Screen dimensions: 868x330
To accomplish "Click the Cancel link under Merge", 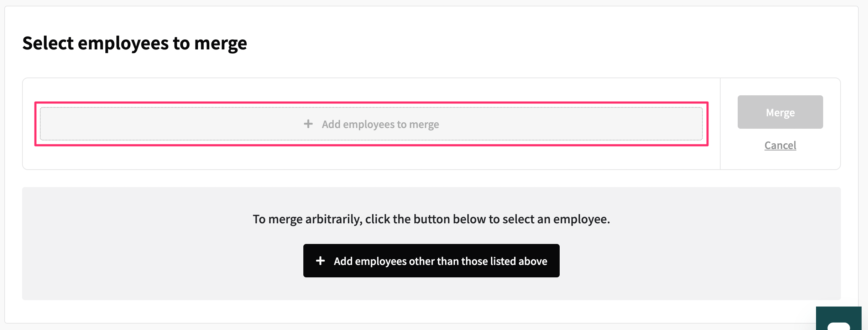I will 780,145.
